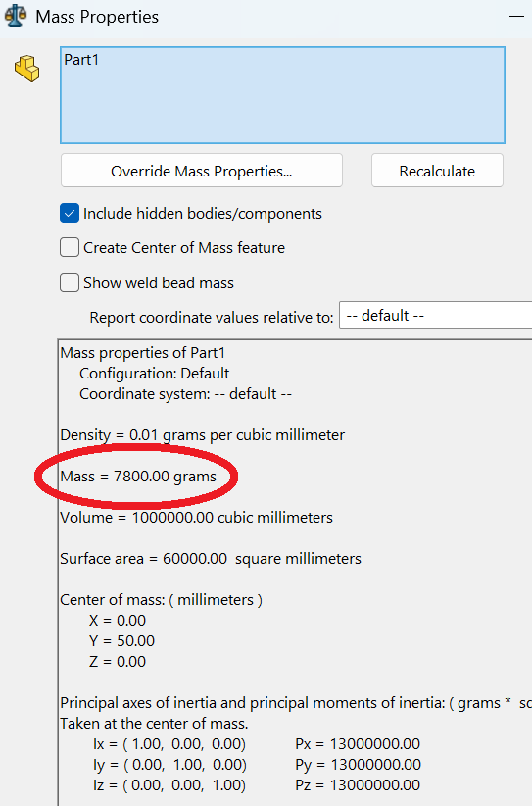The height and width of the screenshot is (806, 532).
Task: Click the Recalculate button
Action: (437, 171)
